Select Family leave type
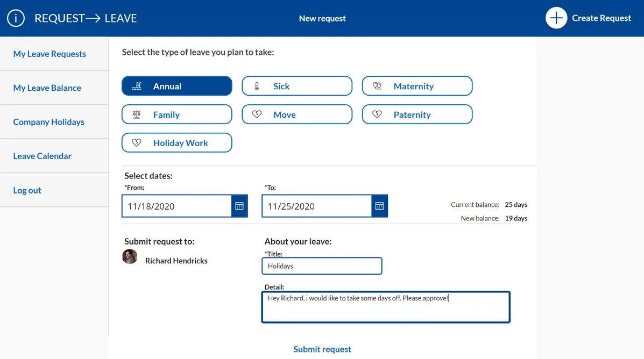 coord(177,114)
